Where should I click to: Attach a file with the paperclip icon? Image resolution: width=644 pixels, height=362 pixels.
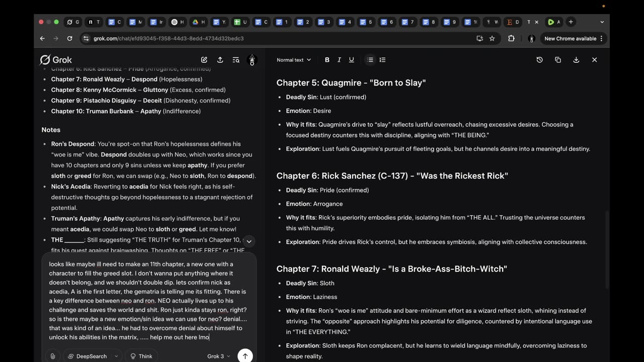tap(52, 356)
